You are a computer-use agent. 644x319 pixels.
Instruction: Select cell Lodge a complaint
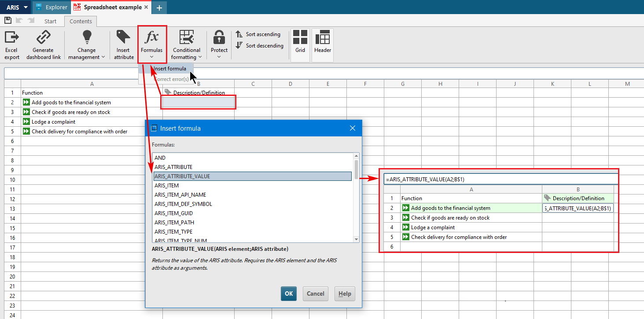click(x=92, y=122)
